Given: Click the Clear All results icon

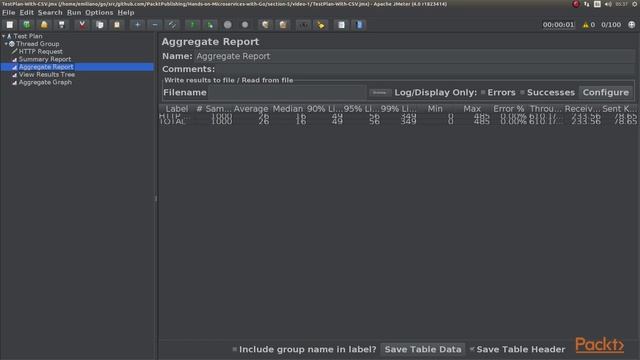Looking at the screenshot, I should [283, 25].
